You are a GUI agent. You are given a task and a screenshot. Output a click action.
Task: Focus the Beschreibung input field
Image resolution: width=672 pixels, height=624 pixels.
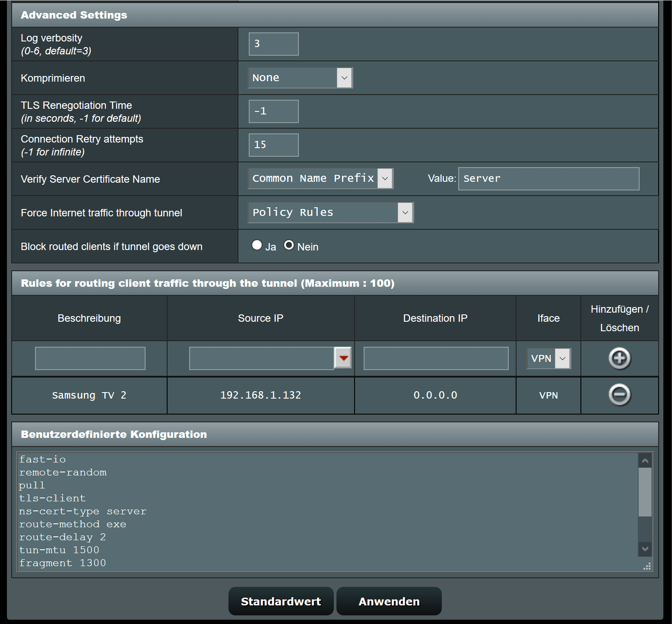[x=90, y=358]
